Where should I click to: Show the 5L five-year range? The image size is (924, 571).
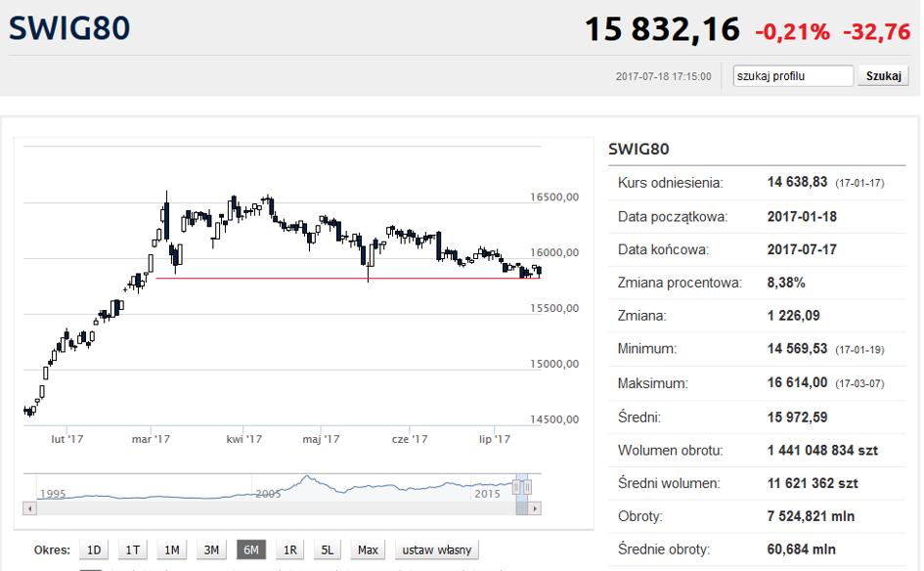(x=328, y=549)
